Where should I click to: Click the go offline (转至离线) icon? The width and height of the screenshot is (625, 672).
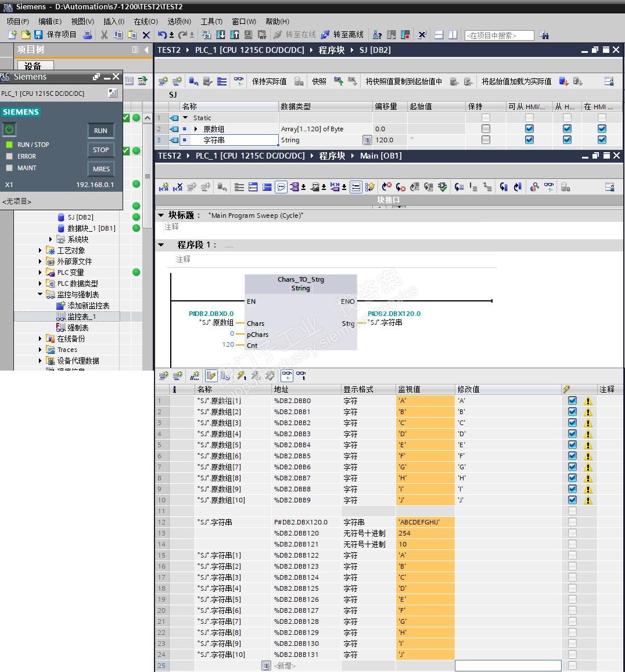325,35
